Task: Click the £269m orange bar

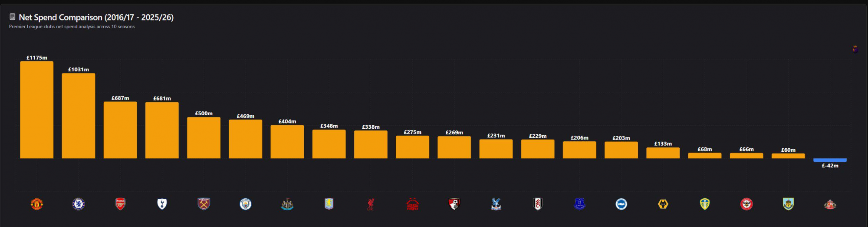Action: 454,147
